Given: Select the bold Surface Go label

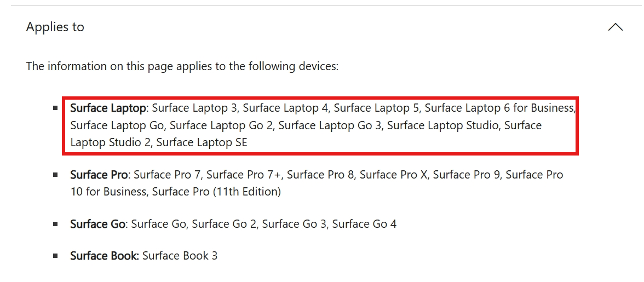Looking at the screenshot, I should tap(97, 224).
